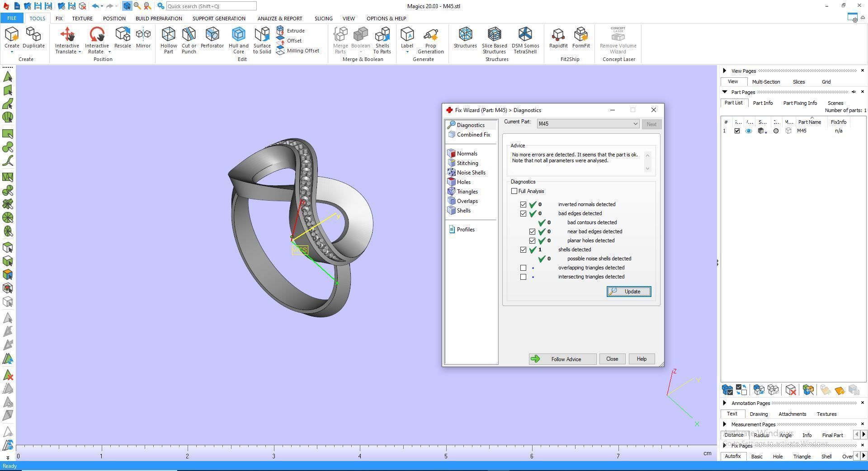The width and height of the screenshot is (868, 471).
Task: Open the FILE menu button
Action: coord(12,19)
